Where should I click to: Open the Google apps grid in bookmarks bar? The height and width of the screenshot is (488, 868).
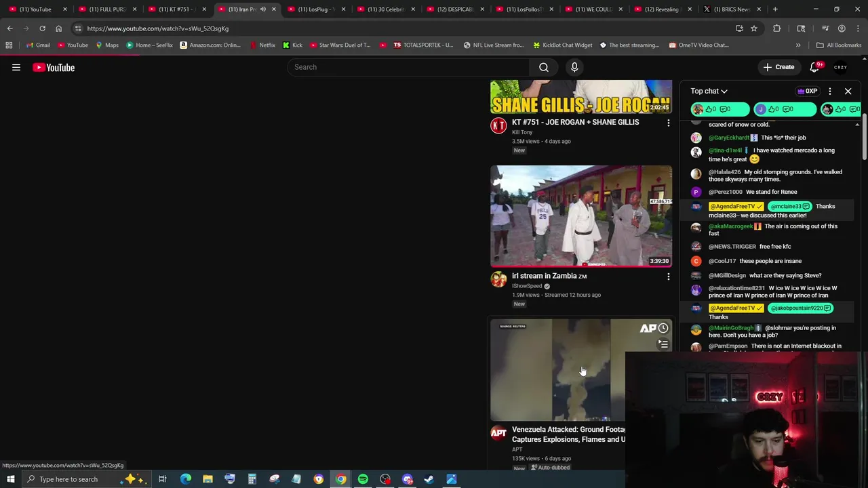(9, 45)
